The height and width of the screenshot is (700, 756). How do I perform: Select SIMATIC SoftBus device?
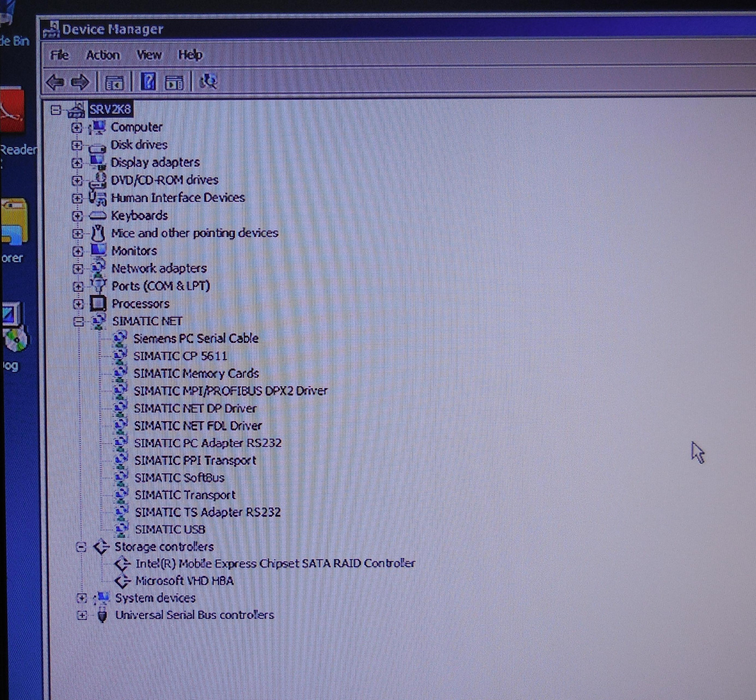click(180, 478)
